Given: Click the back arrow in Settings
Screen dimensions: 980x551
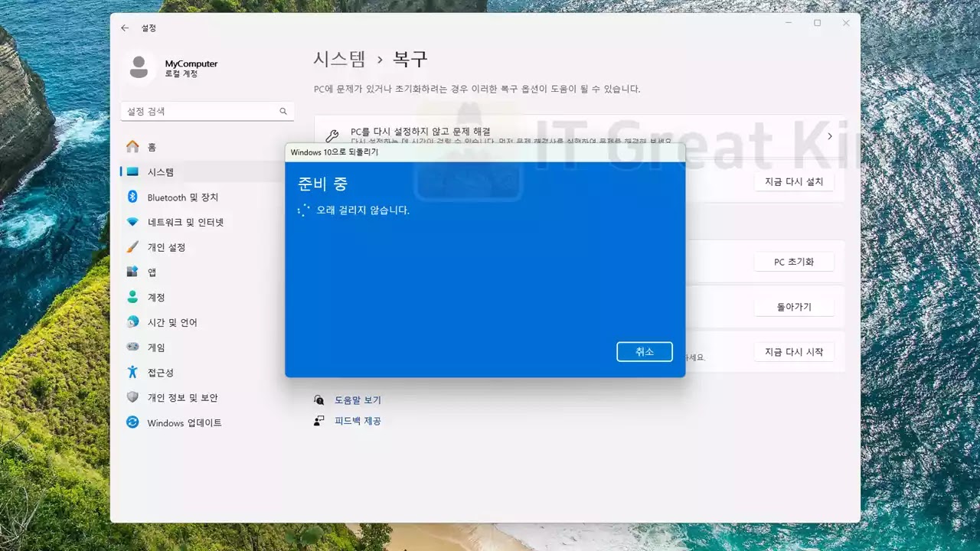Looking at the screenshot, I should (125, 28).
